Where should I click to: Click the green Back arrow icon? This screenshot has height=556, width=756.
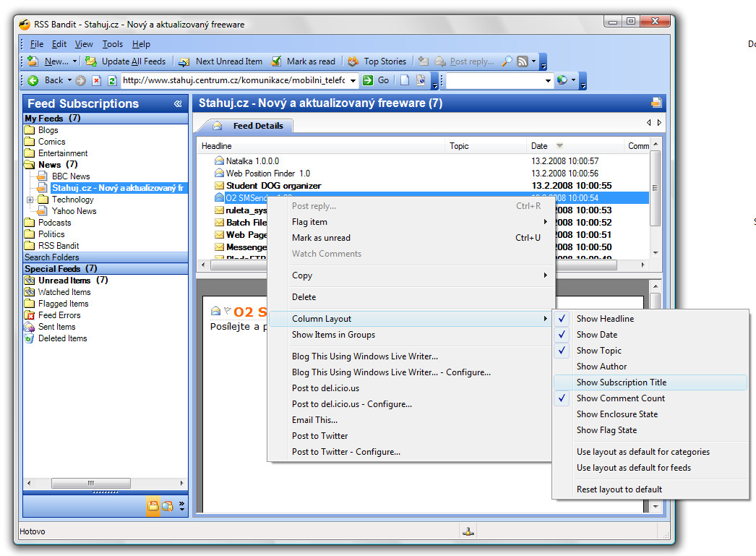[33, 80]
